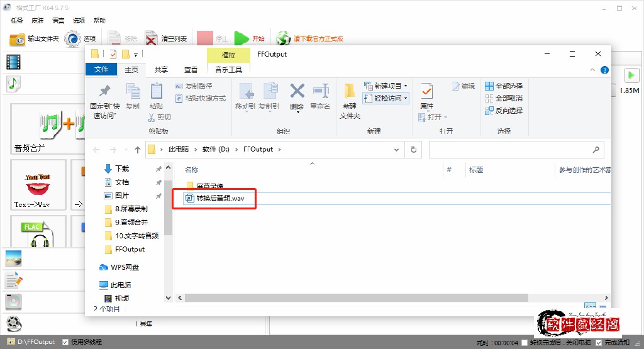Select the Text->Wav conversion tile
Image resolution: width=644 pixels, height=349 pixels.
(38, 185)
